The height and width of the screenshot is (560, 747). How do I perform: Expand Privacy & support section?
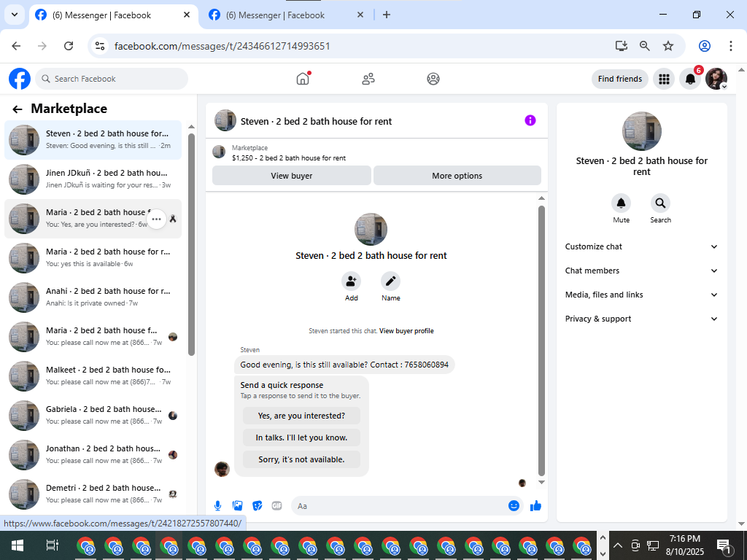click(641, 319)
